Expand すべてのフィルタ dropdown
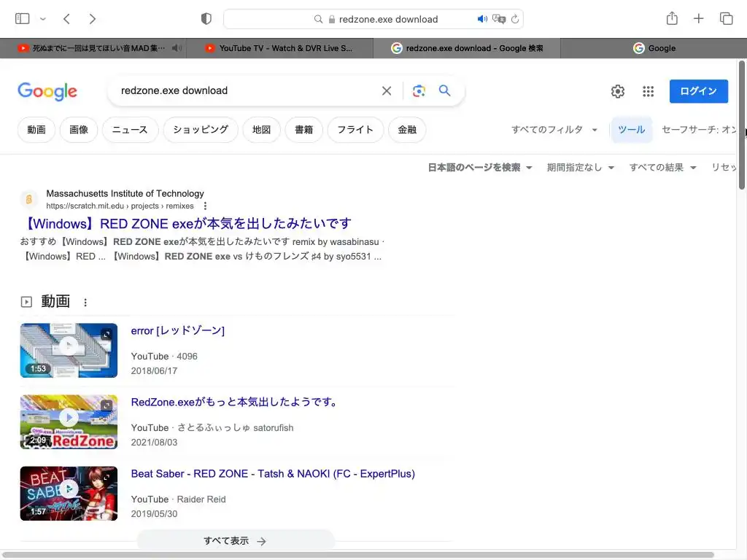The width and height of the screenshot is (747, 560). coord(554,130)
